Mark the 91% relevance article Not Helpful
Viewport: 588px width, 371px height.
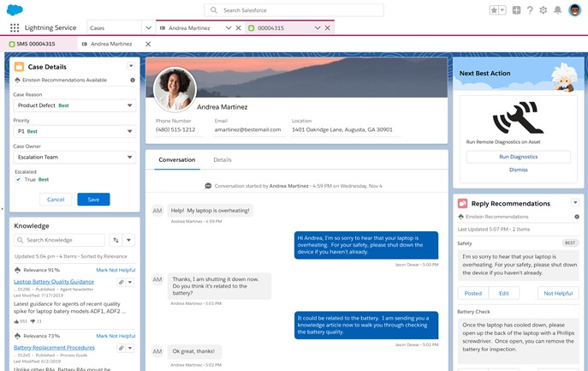pos(116,270)
